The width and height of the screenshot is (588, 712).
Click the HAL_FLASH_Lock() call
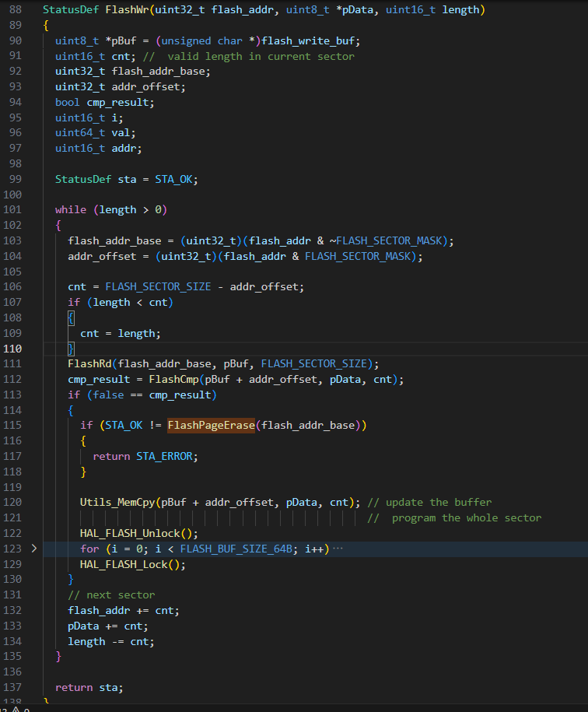(x=132, y=564)
